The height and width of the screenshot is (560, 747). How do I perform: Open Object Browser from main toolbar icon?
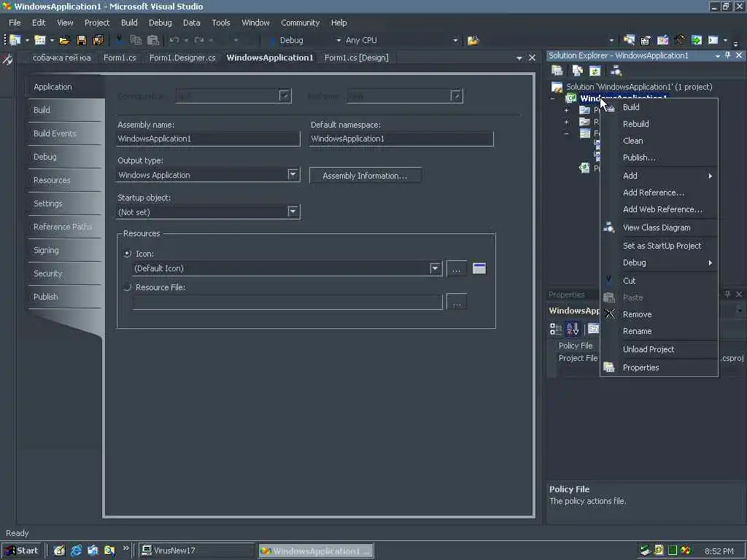click(662, 41)
